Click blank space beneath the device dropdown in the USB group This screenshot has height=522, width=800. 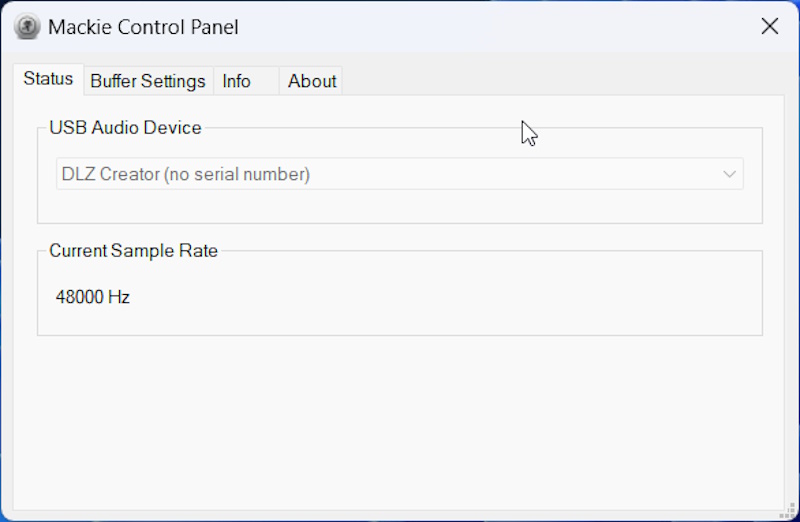click(399, 206)
